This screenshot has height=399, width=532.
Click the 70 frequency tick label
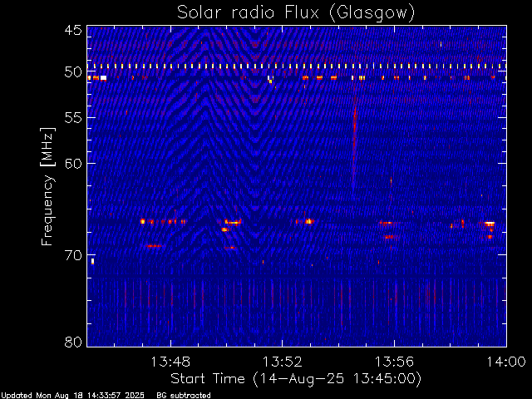[x=73, y=255]
